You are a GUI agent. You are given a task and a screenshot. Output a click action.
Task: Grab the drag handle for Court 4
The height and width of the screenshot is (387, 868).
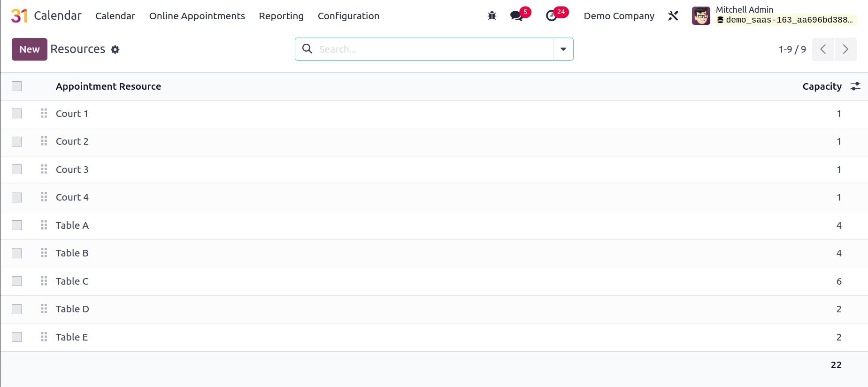coord(44,197)
